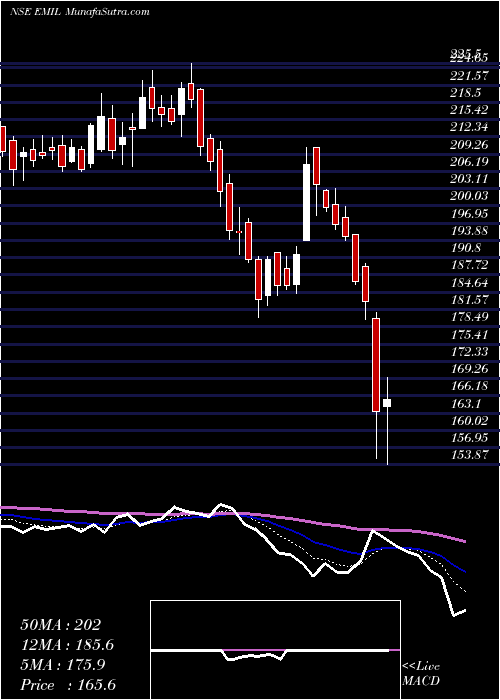
Task: Click the 218.5 price axis label
Action: click(465, 93)
